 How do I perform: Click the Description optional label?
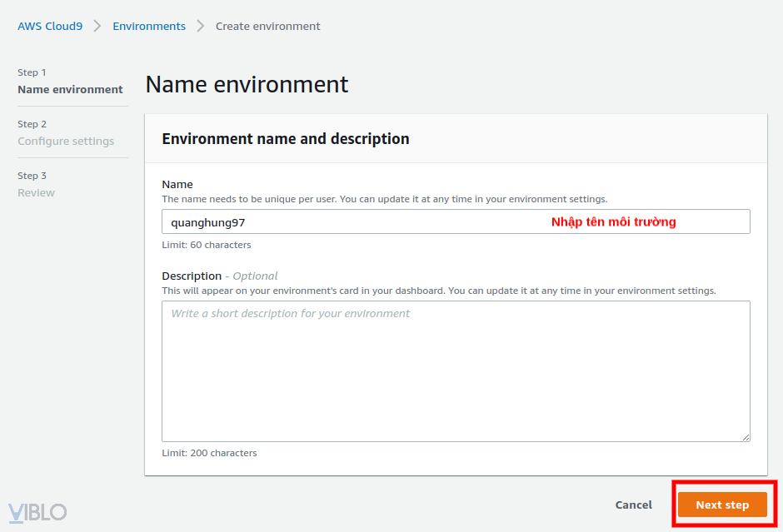pos(219,276)
